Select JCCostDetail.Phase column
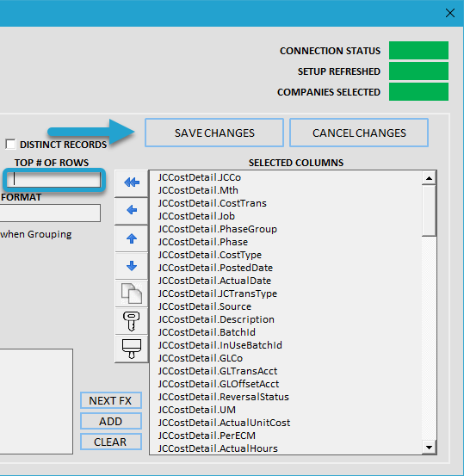 (203, 242)
